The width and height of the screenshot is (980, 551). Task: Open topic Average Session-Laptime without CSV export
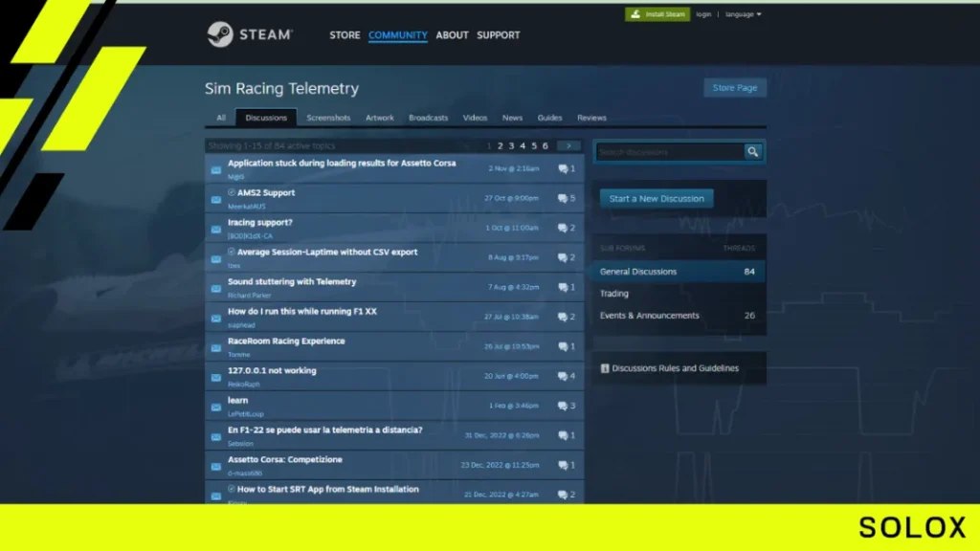[327, 253]
